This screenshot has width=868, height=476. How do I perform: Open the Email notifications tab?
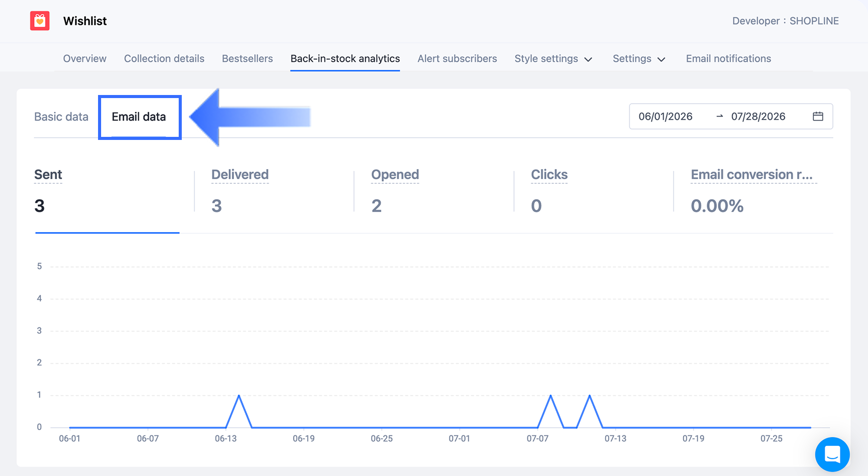(x=729, y=59)
